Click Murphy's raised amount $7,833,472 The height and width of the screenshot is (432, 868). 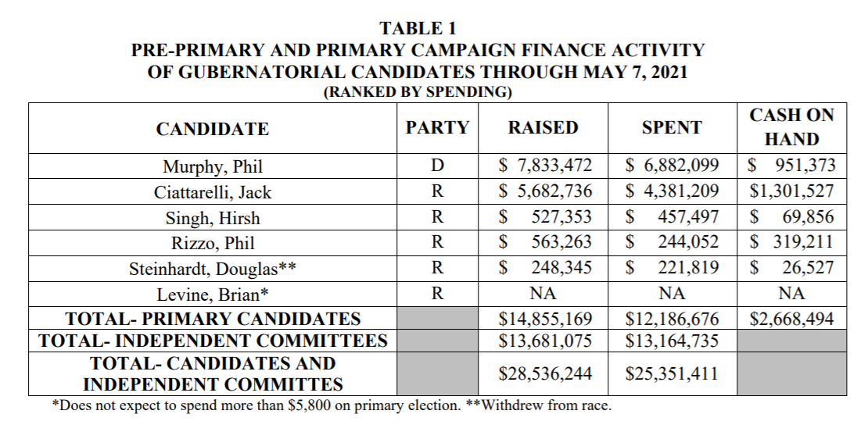tap(545, 166)
